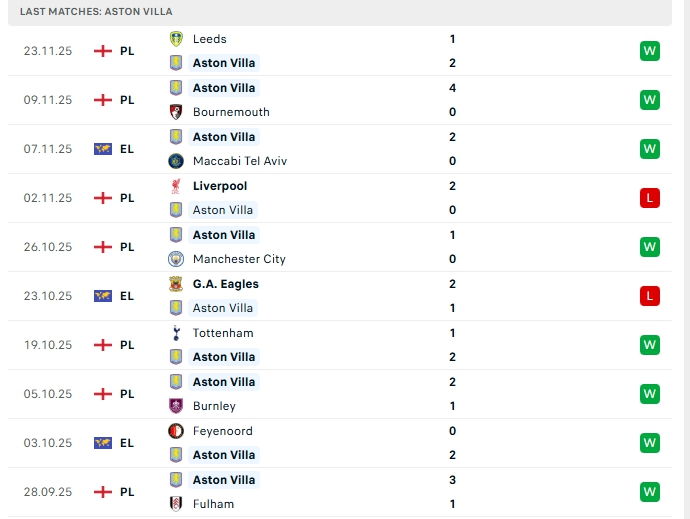The height and width of the screenshot is (519, 690).
Task: Click the Liverpool club crest icon
Action: (x=176, y=186)
